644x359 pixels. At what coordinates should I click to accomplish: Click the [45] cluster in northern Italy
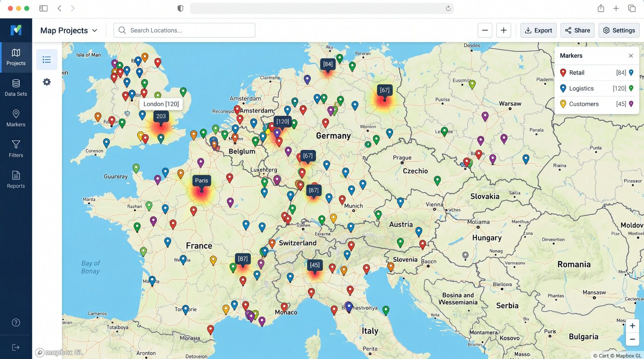coord(315,265)
